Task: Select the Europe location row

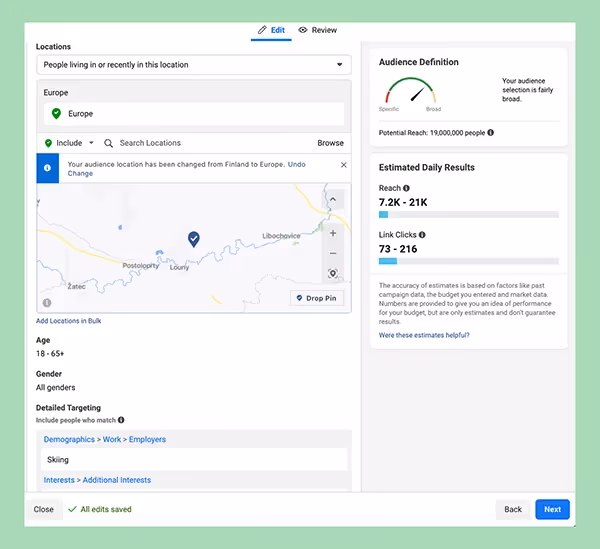Action: coord(194,114)
